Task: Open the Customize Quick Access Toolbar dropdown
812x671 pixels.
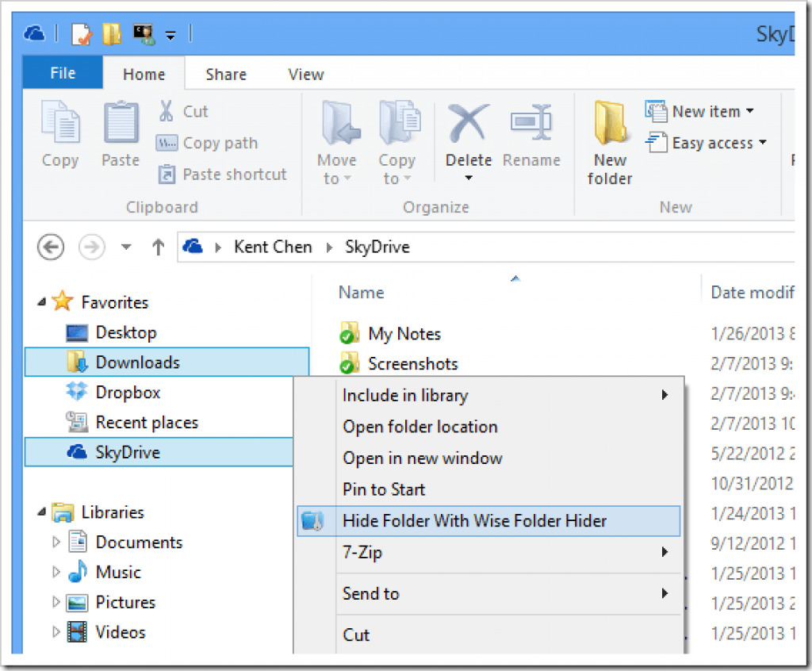Action: tap(170, 35)
